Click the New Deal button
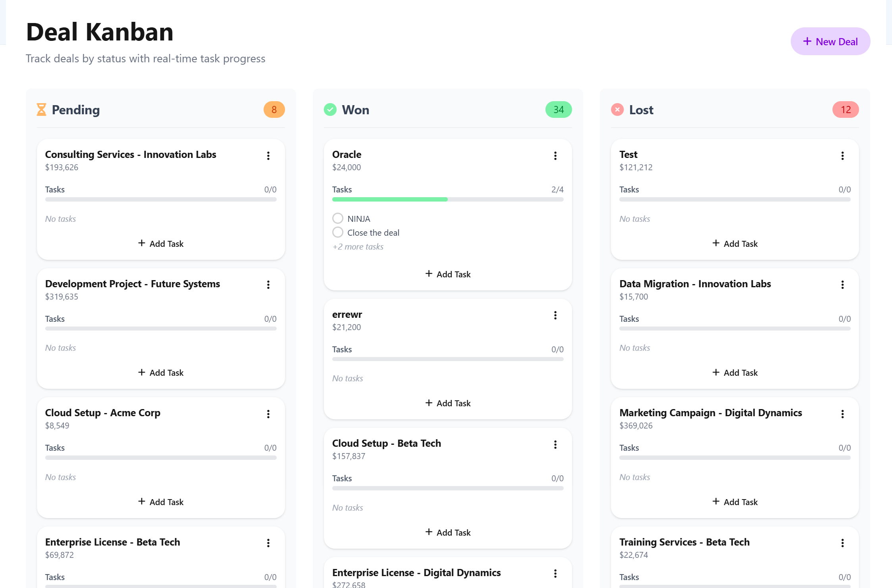The image size is (892, 588). [830, 41]
